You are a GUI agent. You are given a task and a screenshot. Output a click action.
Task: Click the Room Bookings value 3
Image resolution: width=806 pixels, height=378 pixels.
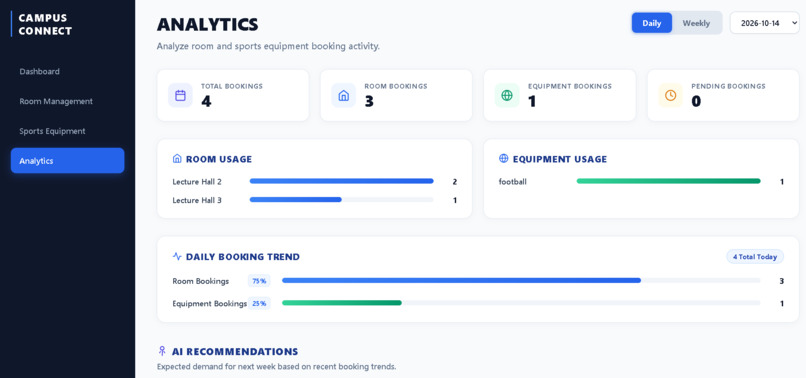(x=369, y=101)
